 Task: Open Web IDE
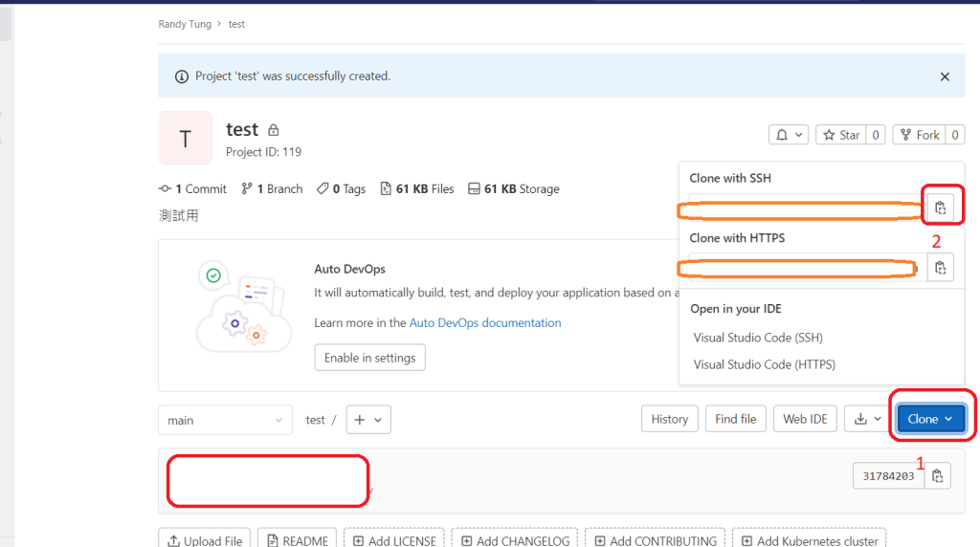pyautogui.click(x=805, y=419)
